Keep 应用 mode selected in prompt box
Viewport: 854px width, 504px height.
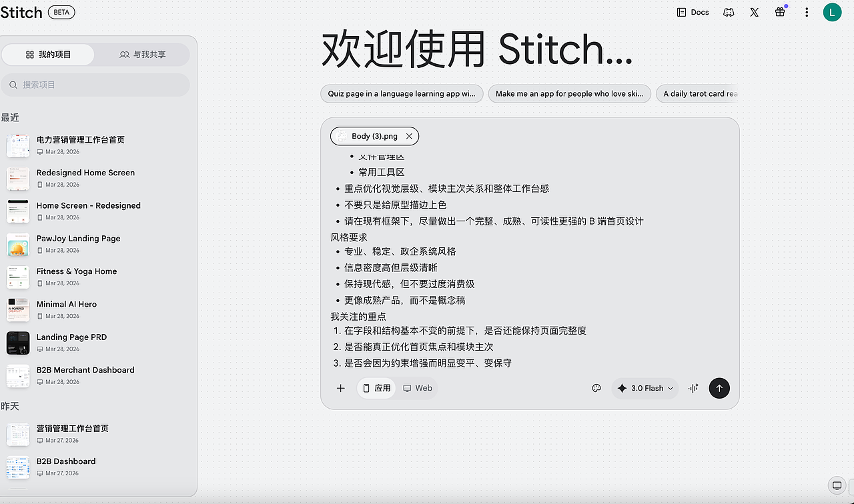click(376, 387)
